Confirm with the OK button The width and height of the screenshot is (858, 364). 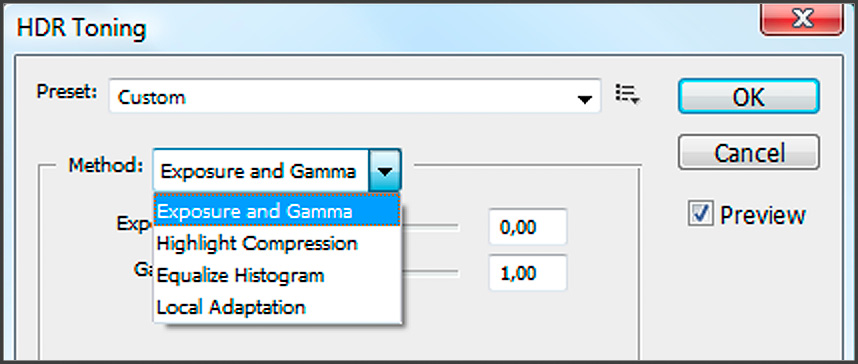[749, 96]
